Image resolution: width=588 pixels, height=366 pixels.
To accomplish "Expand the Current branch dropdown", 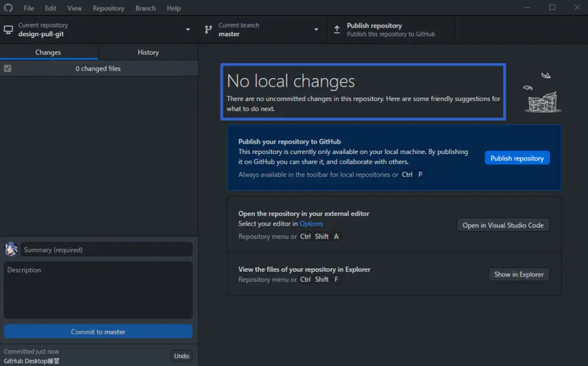I will point(316,30).
